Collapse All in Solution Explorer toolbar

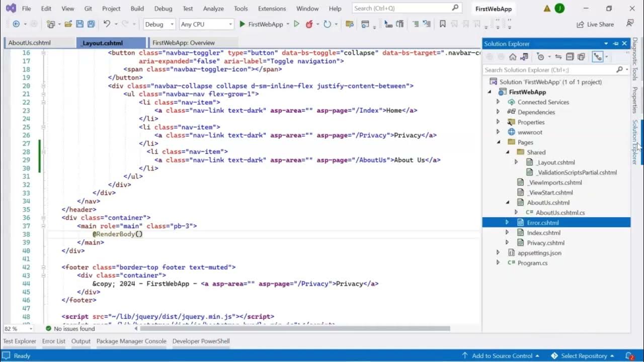(x=570, y=57)
